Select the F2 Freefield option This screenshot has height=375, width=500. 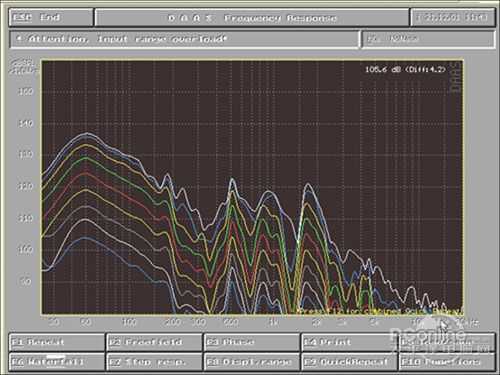154,342
